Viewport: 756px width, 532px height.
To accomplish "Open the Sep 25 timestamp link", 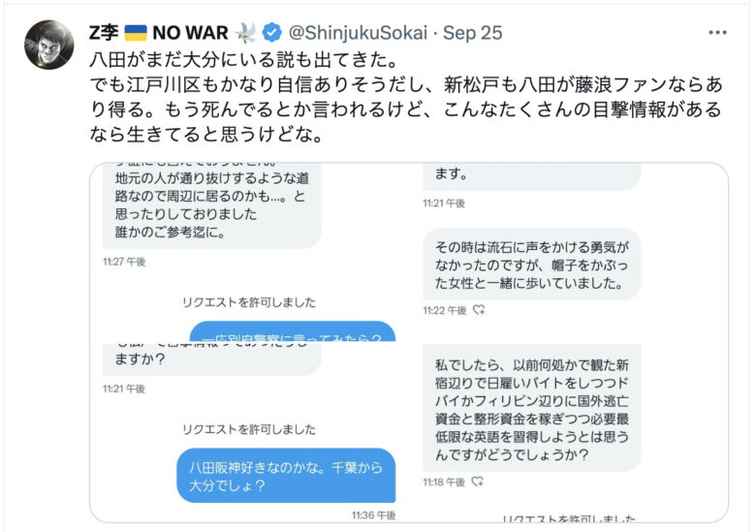I will pos(473,33).
